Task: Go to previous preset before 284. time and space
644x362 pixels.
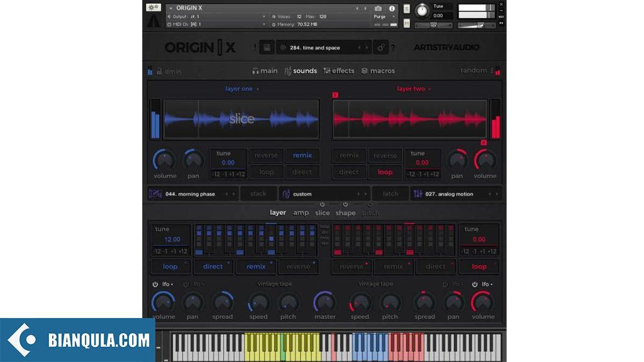Action: tap(359, 48)
